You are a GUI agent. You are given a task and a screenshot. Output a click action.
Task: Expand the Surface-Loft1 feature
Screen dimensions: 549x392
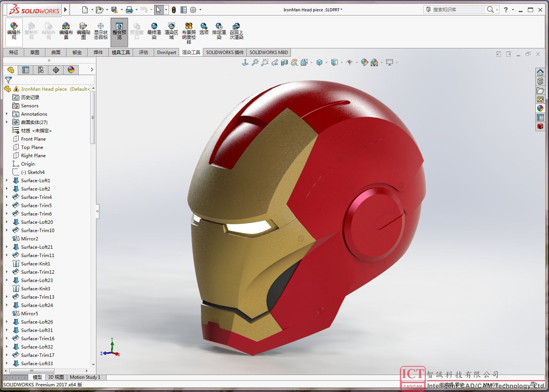[x=7, y=180]
